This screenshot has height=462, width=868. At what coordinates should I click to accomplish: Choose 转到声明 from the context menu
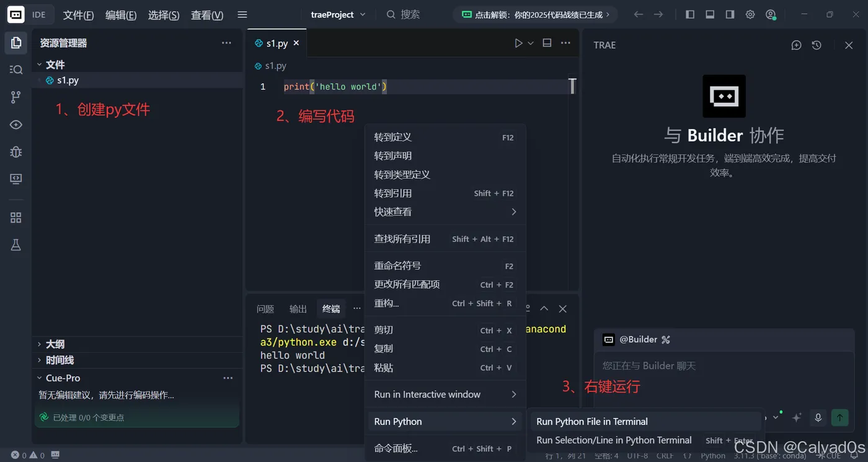pos(445,156)
